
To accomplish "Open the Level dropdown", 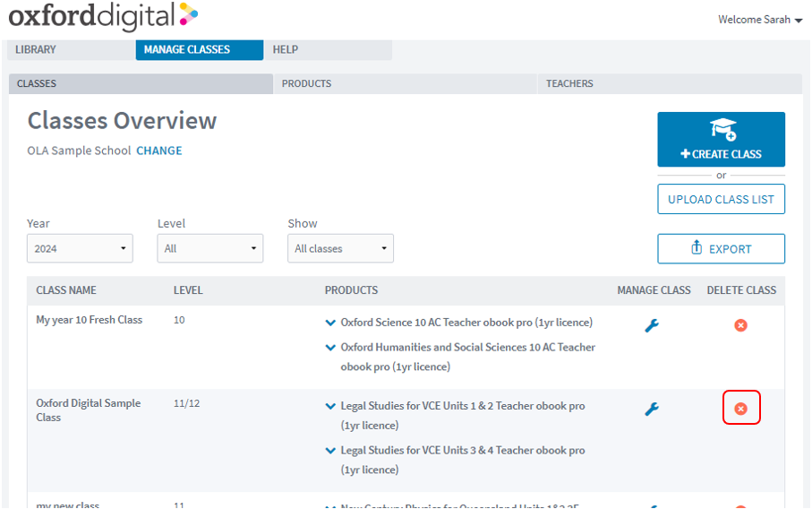I will pos(210,248).
